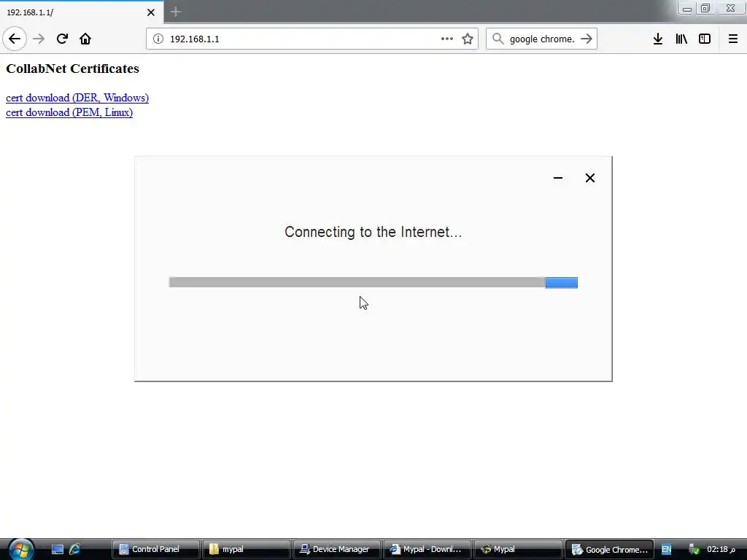Click the CollabNet Certificates heading
Image resolution: width=747 pixels, height=560 pixels.
[72, 69]
